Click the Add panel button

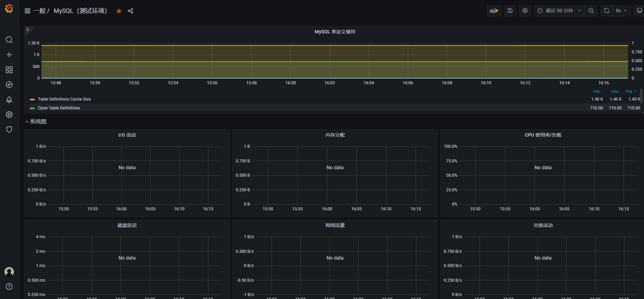point(494,11)
